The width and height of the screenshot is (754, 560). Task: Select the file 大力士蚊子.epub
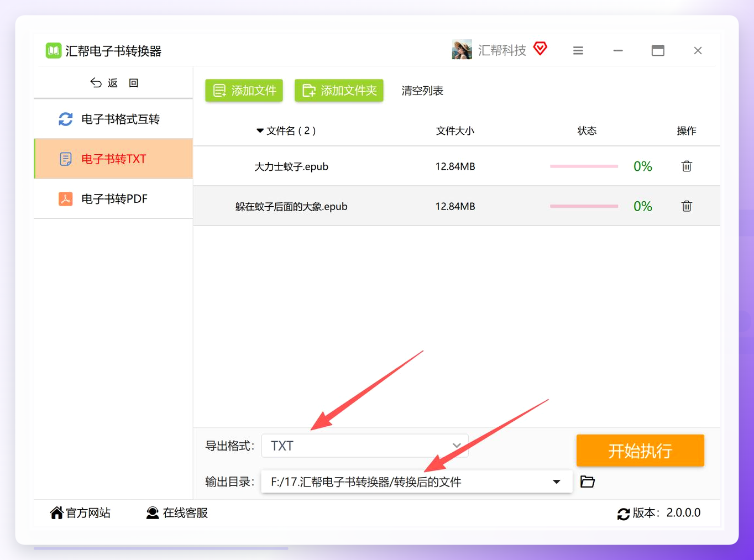point(291,166)
